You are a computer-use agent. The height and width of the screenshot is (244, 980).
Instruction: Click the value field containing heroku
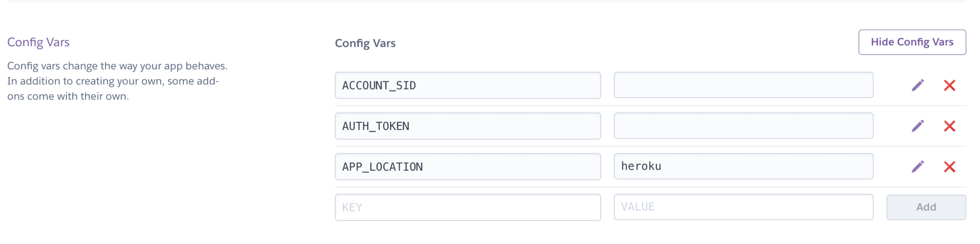(x=743, y=166)
